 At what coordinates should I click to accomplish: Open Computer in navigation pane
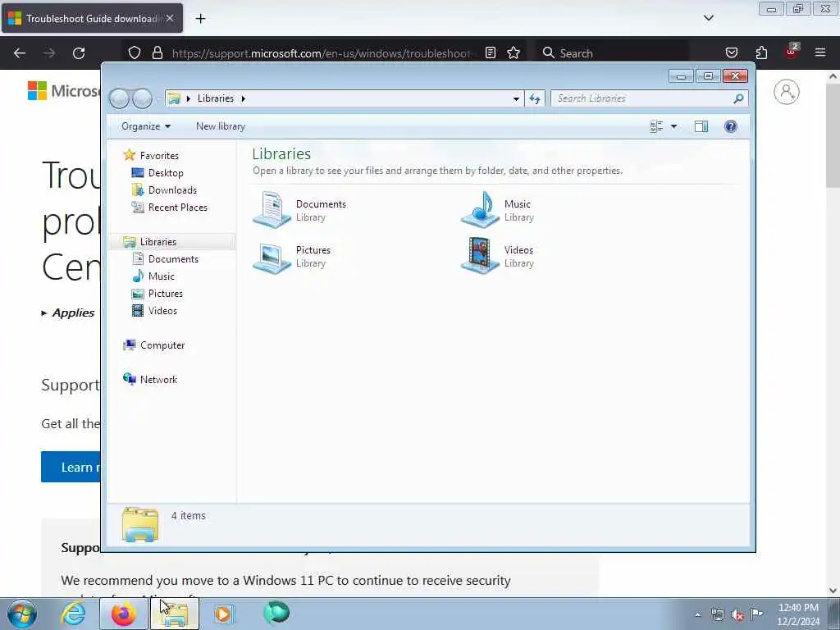162,345
